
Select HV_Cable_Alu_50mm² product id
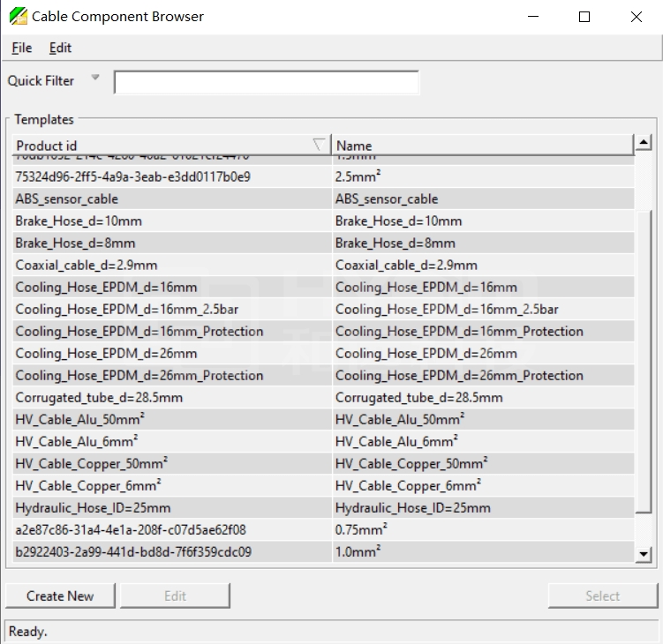[172, 419]
